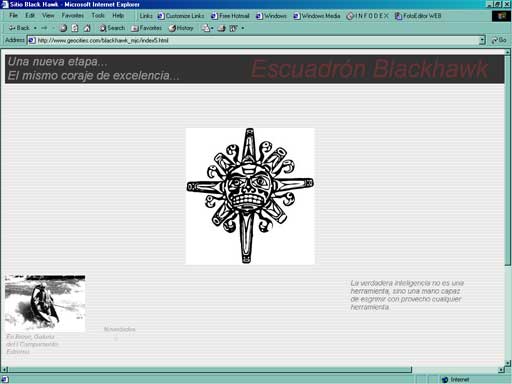Screen dimensions: 512x384
Task: Open the Tools menu
Action: coord(98,15)
